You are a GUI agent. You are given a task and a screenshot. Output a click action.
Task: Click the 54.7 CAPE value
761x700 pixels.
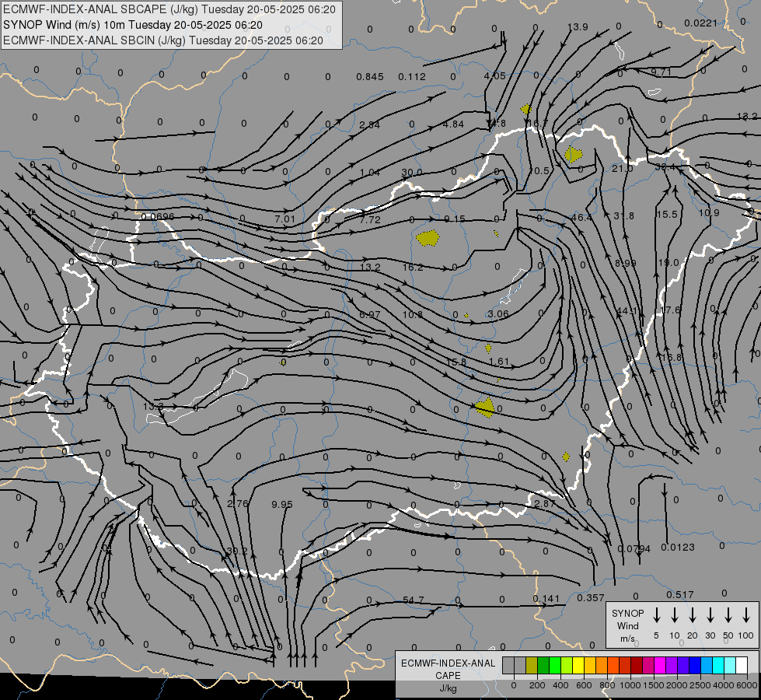tap(414, 600)
